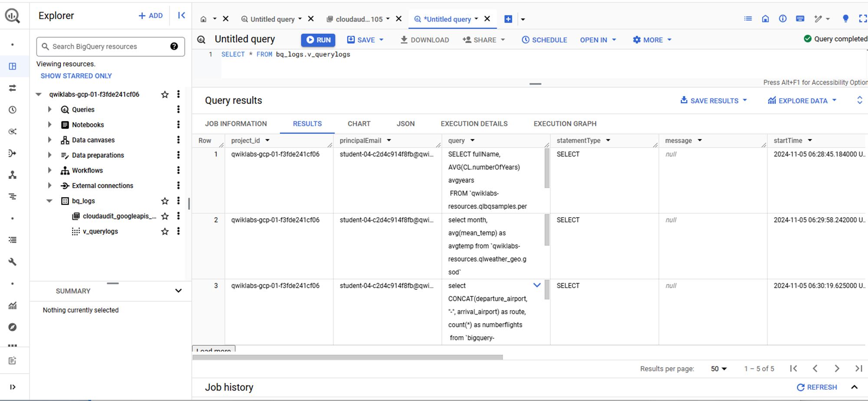Expand the Notebooks tree node
The height and width of the screenshot is (401, 868).
click(x=49, y=125)
